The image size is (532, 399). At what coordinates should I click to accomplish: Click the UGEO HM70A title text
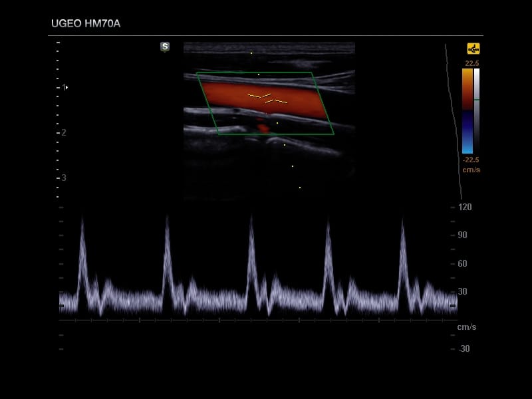click(x=86, y=24)
